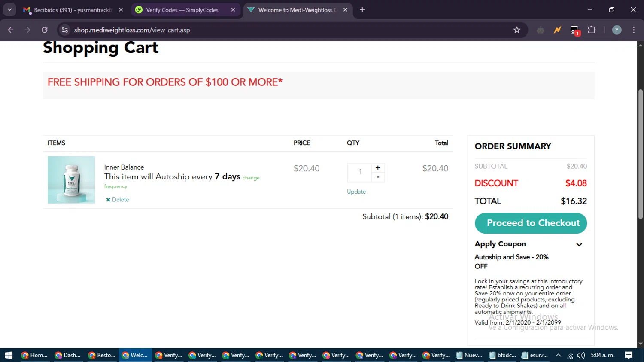Click the Autoship and Save 20% OFF text
Viewport: 644px width, 362px height.
point(511,262)
